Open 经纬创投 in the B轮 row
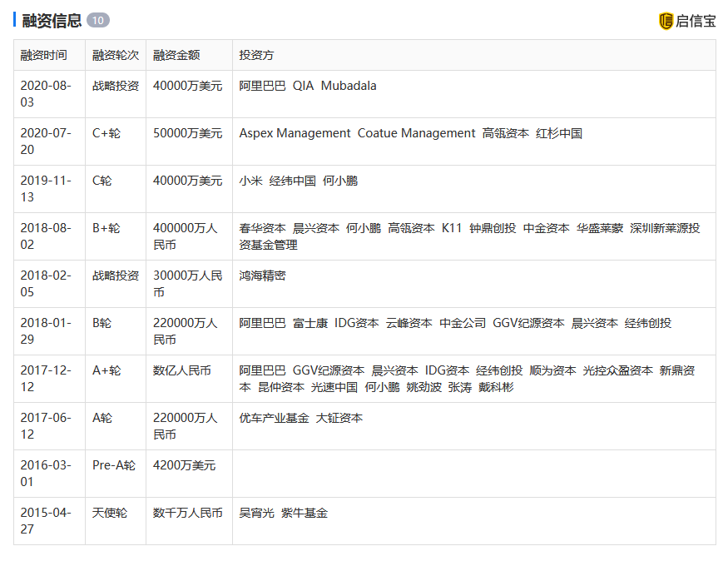 point(647,323)
